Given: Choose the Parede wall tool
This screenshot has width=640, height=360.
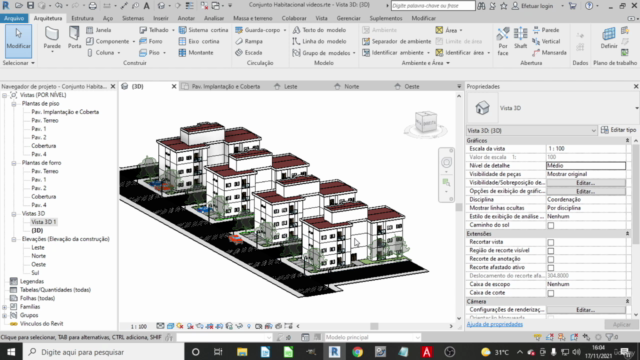Looking at the screenshot, I should tap(52, 38).
